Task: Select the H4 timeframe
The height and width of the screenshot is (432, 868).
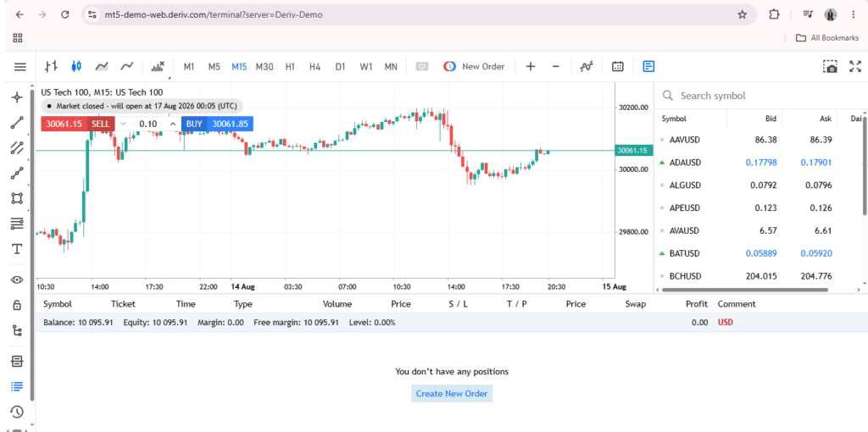Action: point(315,66)
